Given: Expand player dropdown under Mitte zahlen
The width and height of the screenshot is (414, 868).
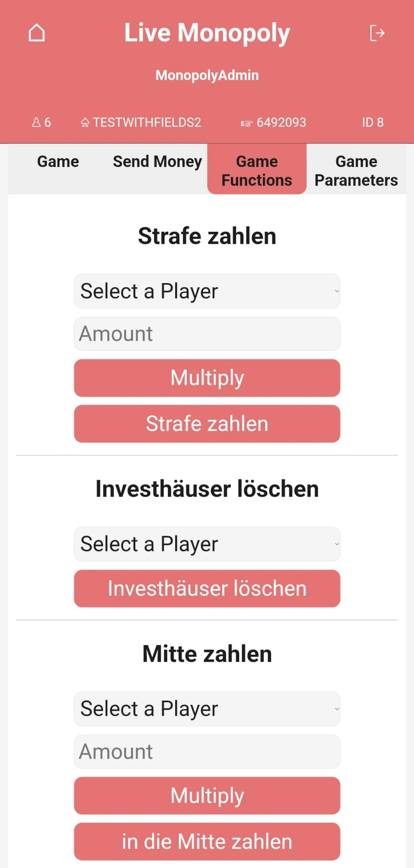Looking at the screenshot, I should click(x=207, y=709).
